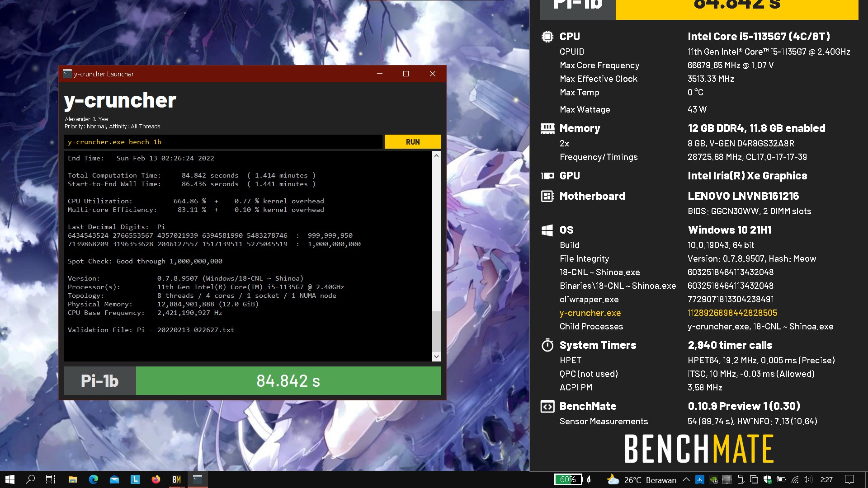Click the Pi-1b label in the y-cruncher launcher
868x488 pixels.
pos(99,381)
